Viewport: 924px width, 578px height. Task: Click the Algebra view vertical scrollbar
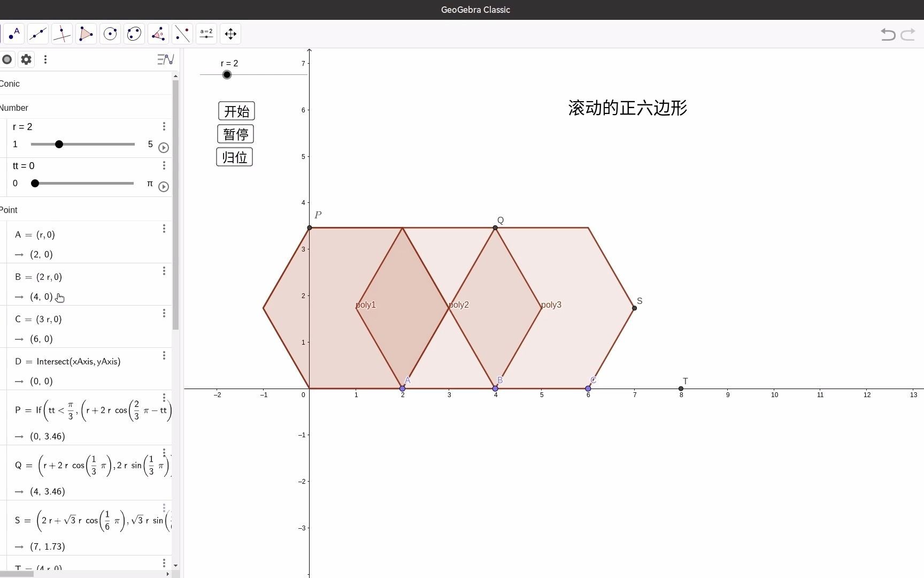(x=175, y=205)
